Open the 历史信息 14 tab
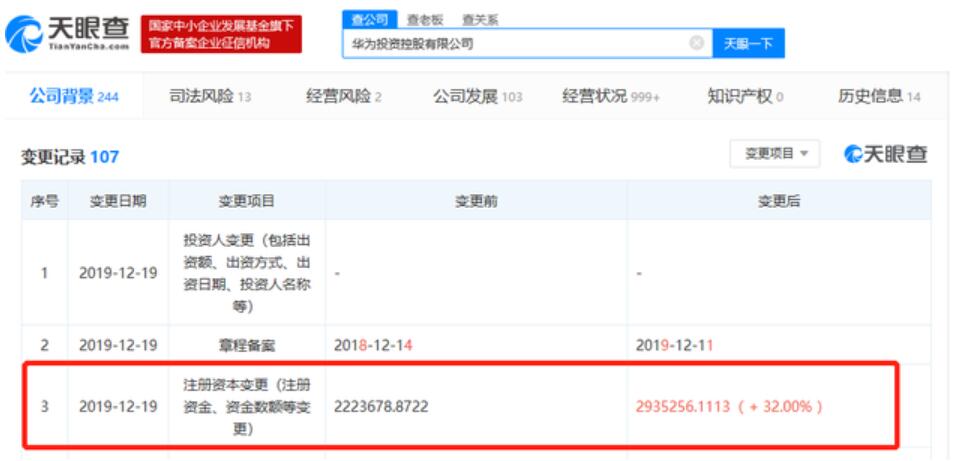This screenshot has height=461, width=962. (879, 96)
